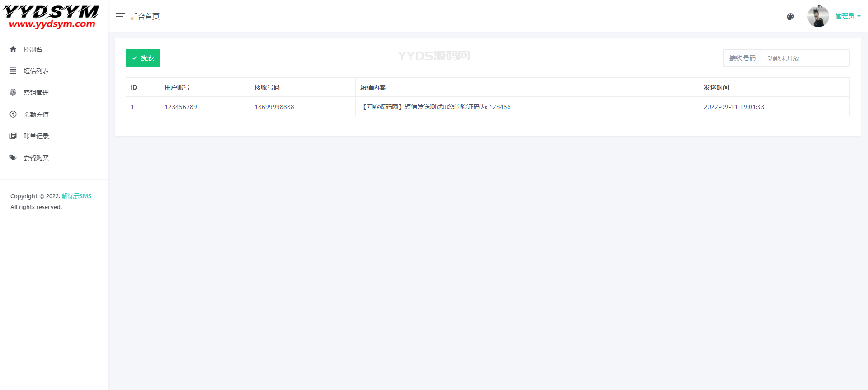This screenshot has width=868, height=390.
Task: Open the 余额充值 menu item
Action: pyautogui.click(x=36, y=114)
